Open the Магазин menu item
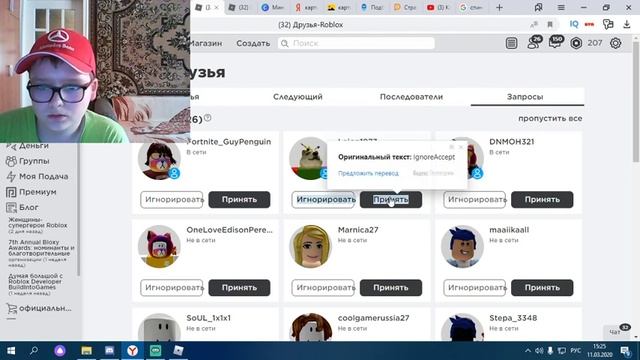 [x=206, y=43]
